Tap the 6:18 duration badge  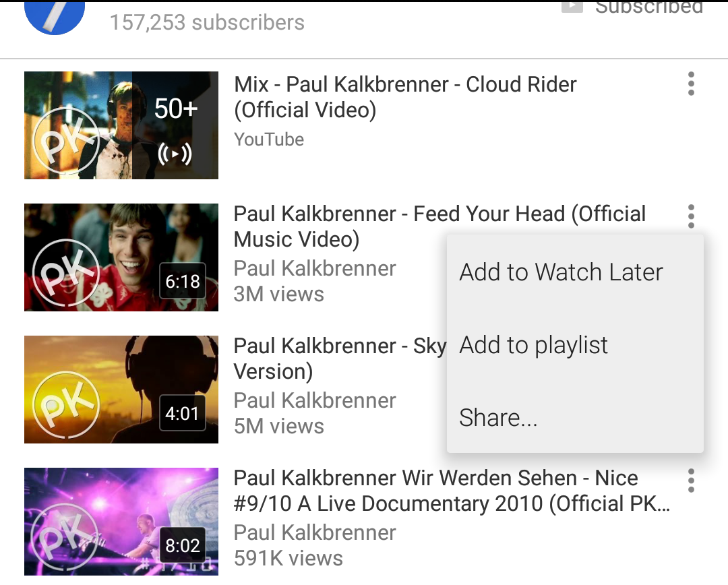coord(183,281)
